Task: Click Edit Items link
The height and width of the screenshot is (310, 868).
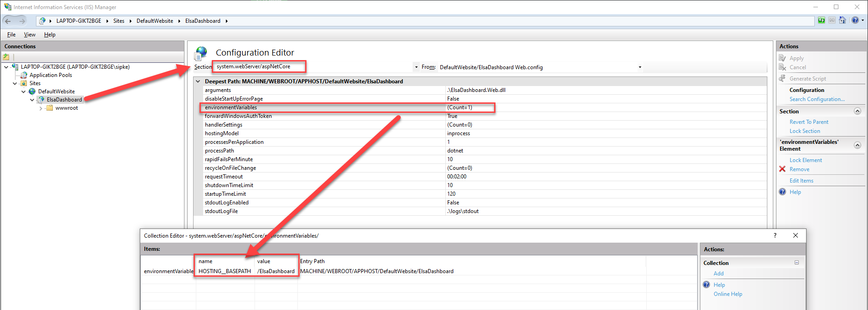Action: (x=802, y=181)
